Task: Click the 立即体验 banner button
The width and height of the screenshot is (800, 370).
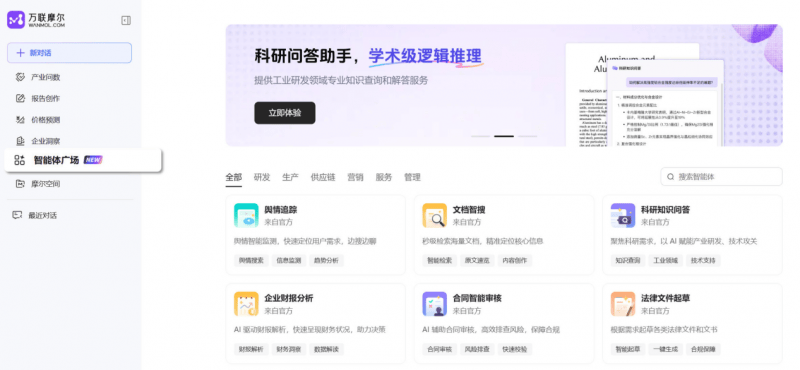Action: point(285,113)
